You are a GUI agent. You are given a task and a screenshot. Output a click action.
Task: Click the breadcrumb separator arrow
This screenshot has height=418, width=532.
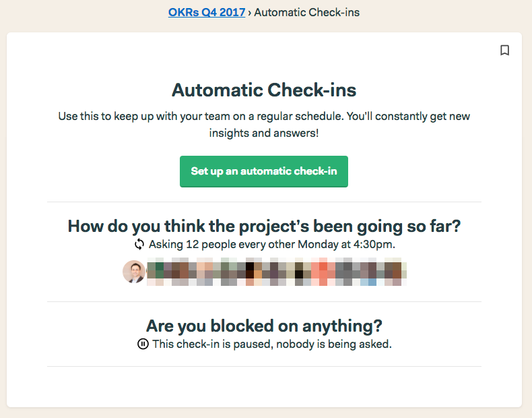(x=250, y=13)
